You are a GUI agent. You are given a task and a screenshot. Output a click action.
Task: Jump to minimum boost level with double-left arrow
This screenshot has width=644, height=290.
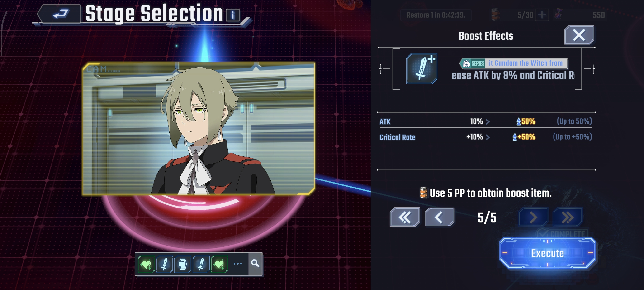tap(405, 217)
